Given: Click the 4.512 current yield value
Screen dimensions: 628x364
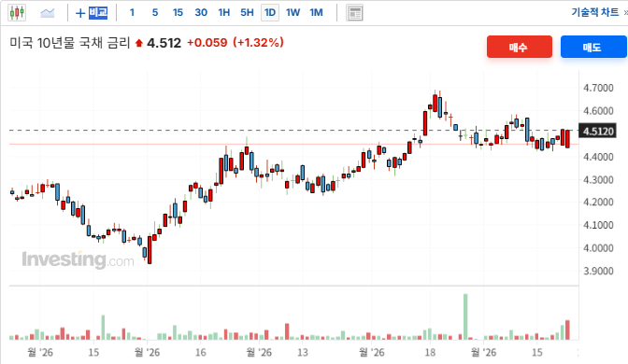Looking at the screenshot, I should pos(164,43).
